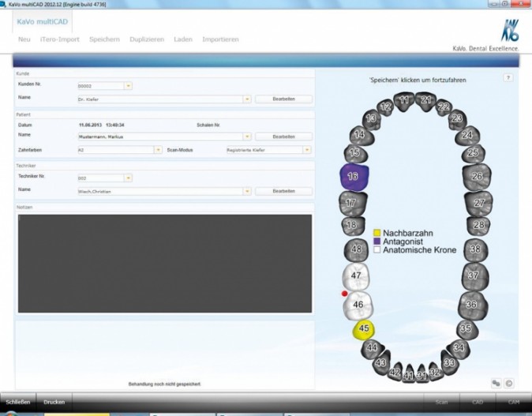Select tooth 24 on the upper jaw

tap(467, 135)
